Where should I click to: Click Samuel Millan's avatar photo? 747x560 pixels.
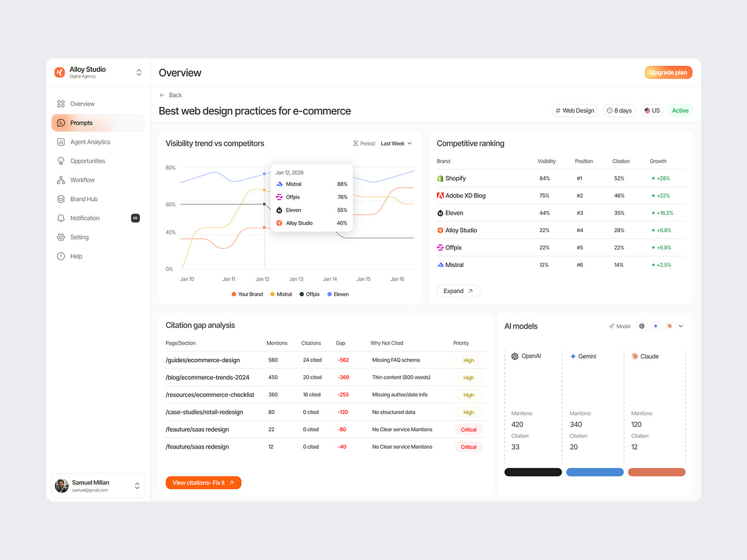[x=62, y=486]
